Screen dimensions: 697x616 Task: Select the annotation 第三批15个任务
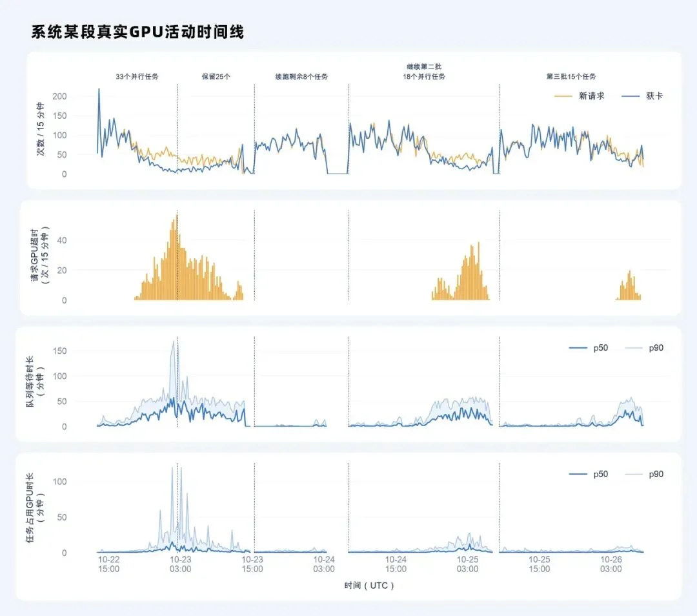(x=571, y=76)
